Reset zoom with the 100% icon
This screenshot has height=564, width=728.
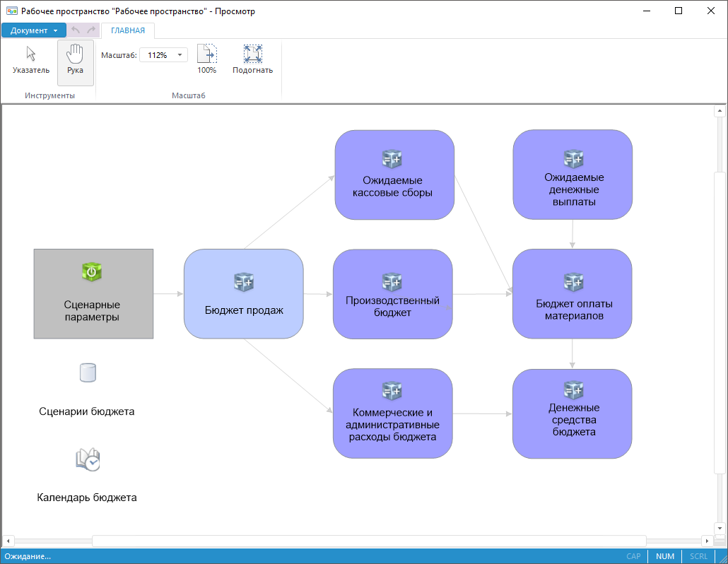(206, 59)
